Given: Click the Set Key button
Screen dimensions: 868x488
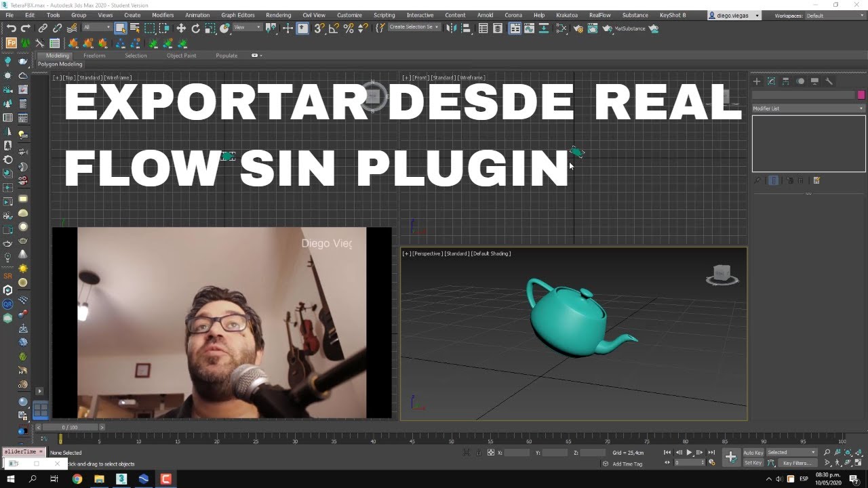Looking at the screenshot, I should 753,463.
